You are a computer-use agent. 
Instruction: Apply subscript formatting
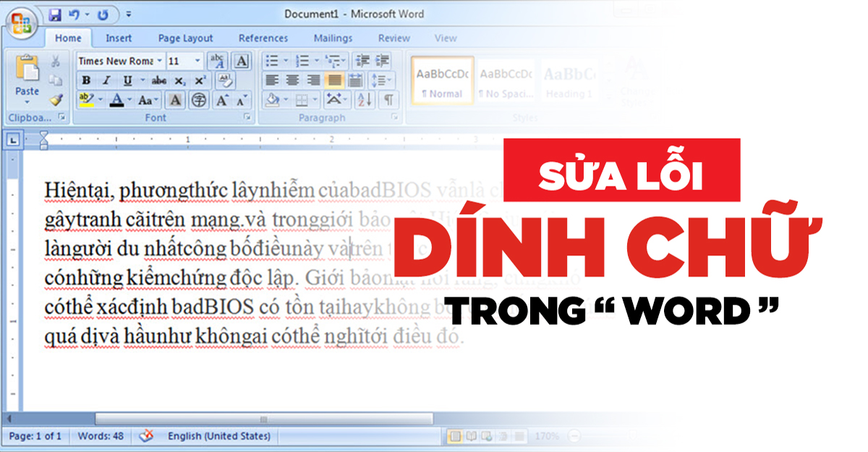pos(180,80)
